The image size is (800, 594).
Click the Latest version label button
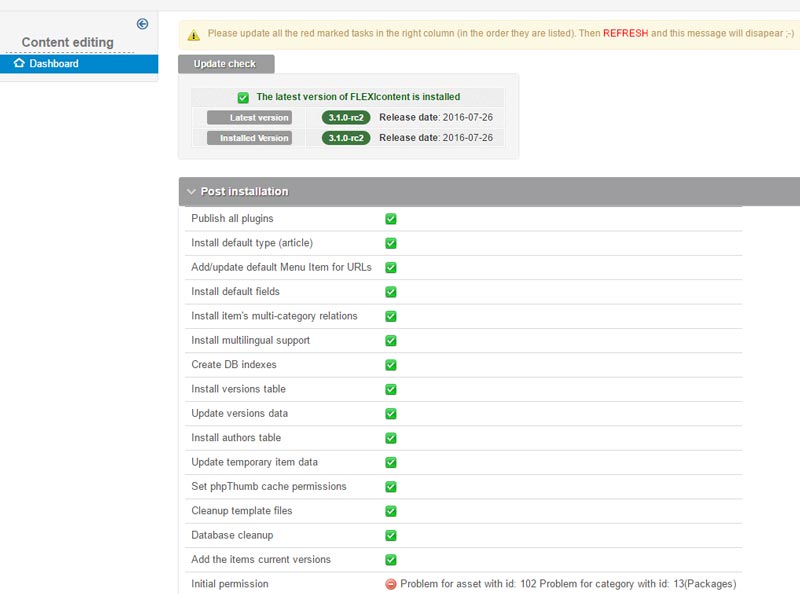pyautogui.click(x=249, y=118)
